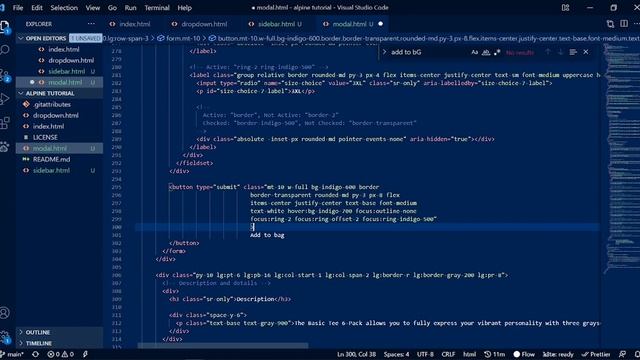Click Explorer more actions ellipsis
The image size is (640, 360).
[91, 24]
